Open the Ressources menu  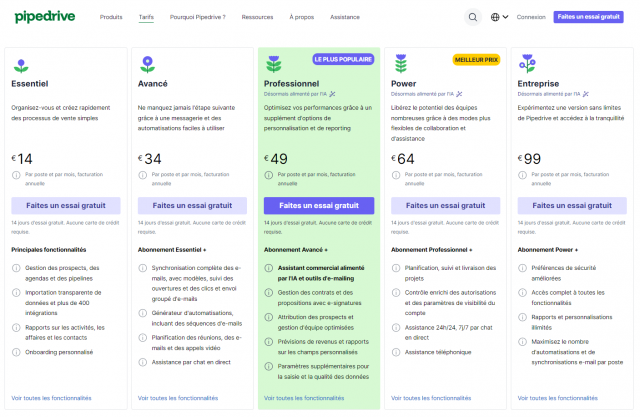[257, 17]
